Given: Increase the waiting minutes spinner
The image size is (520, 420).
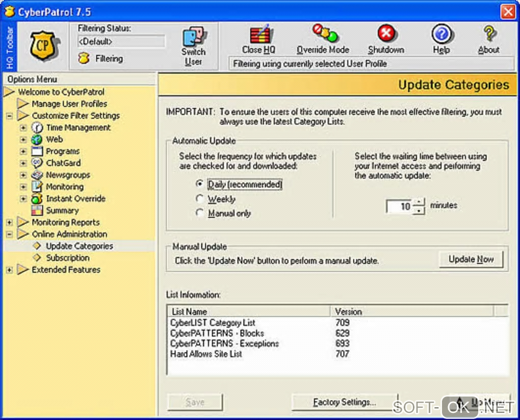Looking at the screenshot, I should (420, 202).
